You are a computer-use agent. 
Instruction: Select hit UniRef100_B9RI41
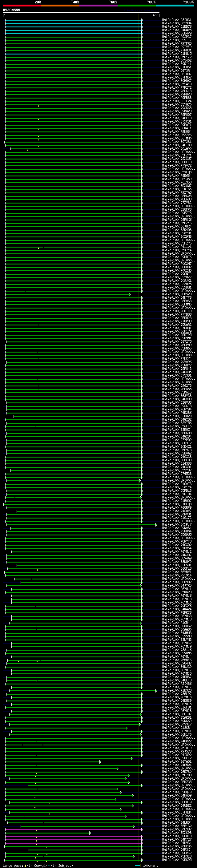(x=177, y=64)
